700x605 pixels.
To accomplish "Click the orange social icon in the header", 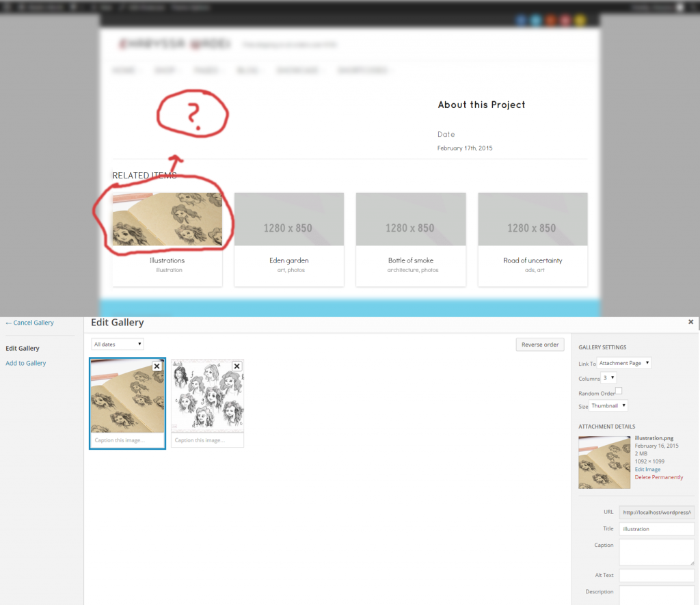I will click(551, 21).
